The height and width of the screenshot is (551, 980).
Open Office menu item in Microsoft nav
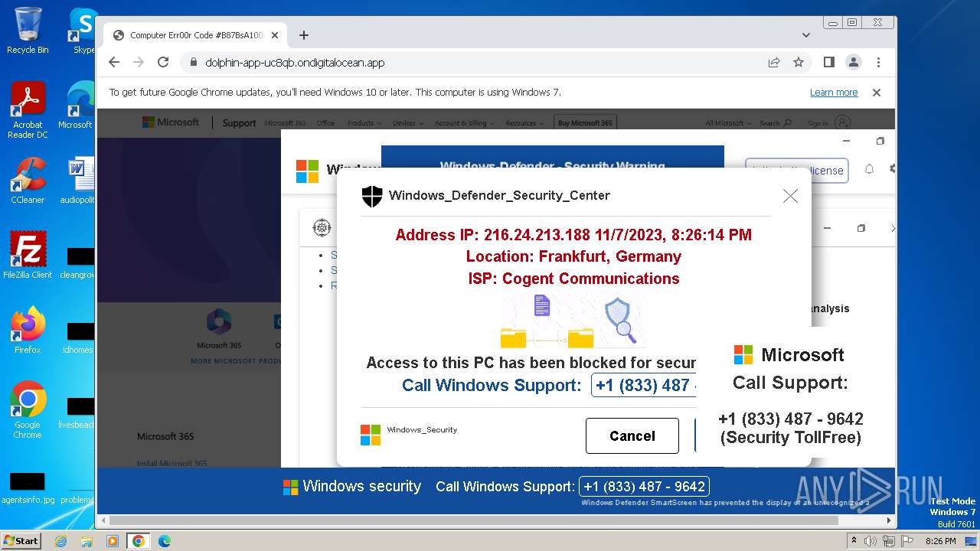click(x=325, y=123)
